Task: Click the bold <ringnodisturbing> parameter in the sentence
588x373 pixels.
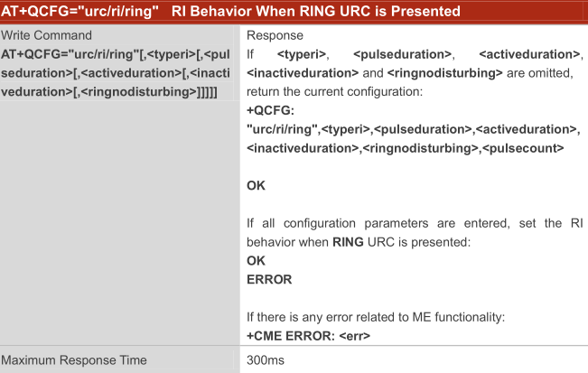Action: click(441, 71)
